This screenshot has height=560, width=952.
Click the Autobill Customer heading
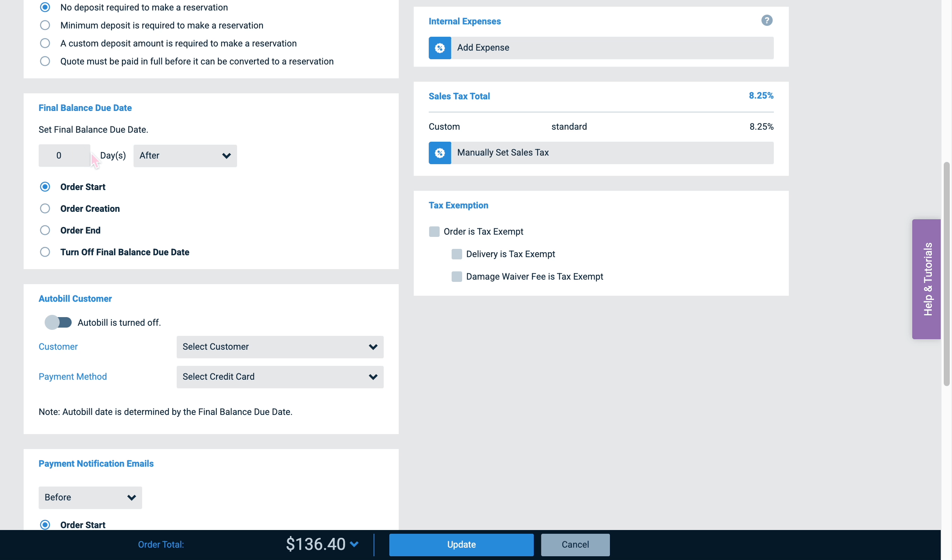[75, 299]
